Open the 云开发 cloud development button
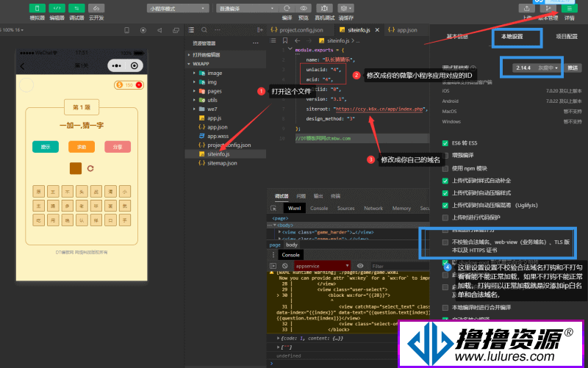This screenshot has width=588, height=368. coord(96,8)
